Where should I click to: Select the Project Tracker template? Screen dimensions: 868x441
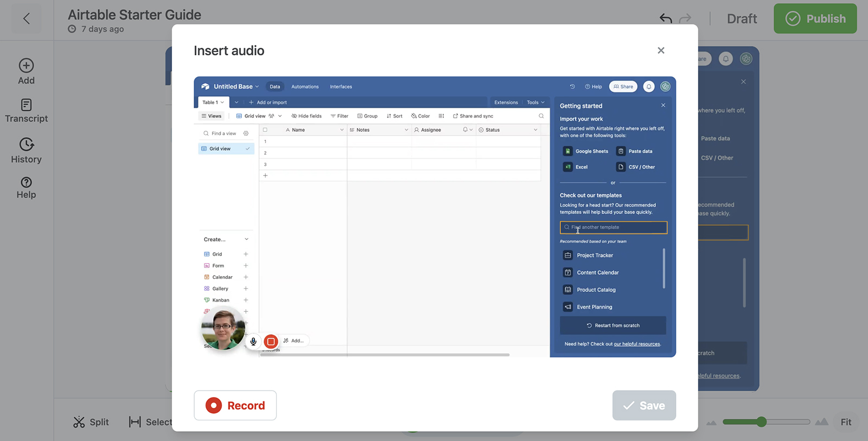(588, 255)
